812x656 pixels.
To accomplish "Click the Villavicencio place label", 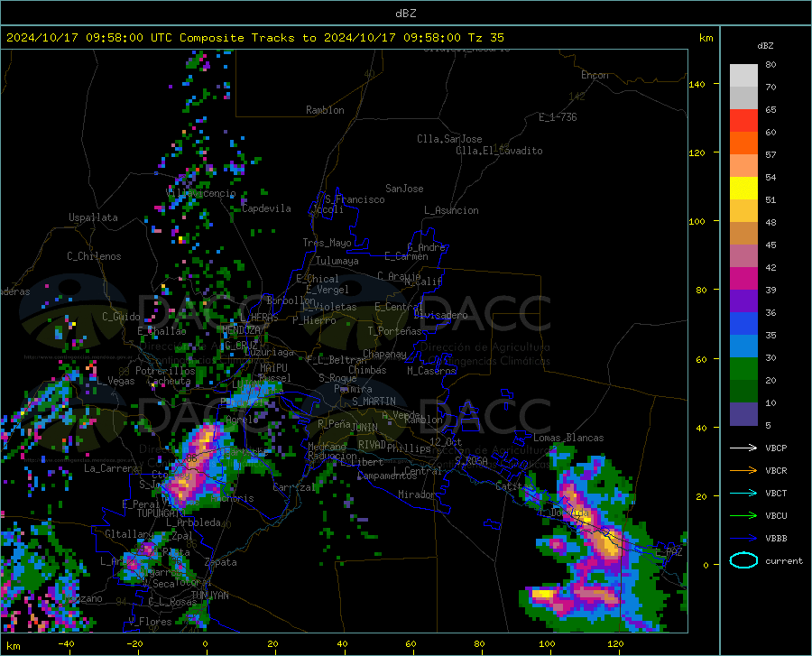I will pos(201,193).
